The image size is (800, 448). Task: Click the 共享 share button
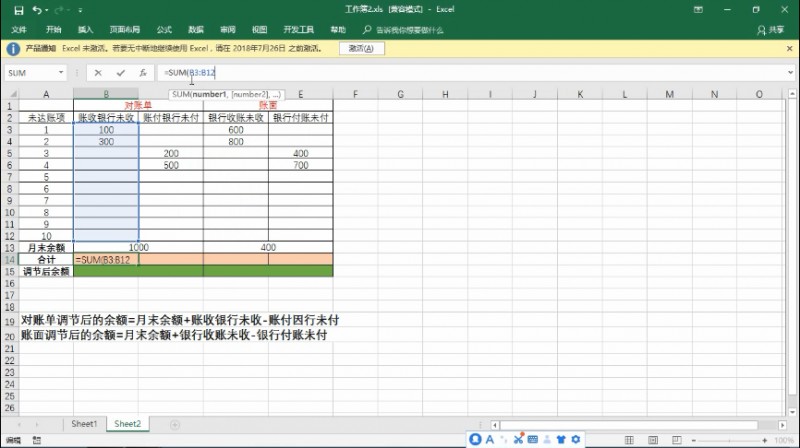[770, 30]
